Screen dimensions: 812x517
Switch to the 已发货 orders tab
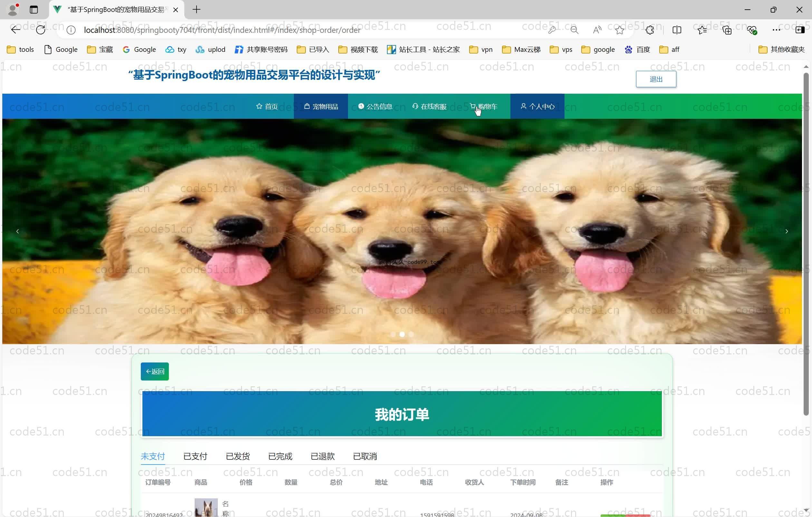coord(238,456)
